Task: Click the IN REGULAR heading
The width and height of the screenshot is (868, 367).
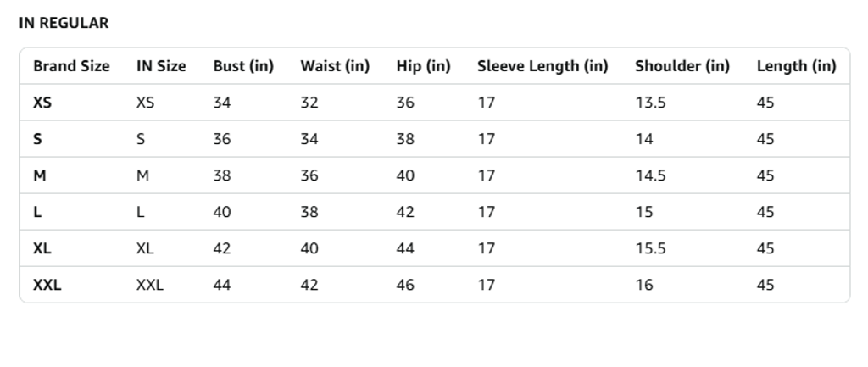Action: click(x=64, y=23)
